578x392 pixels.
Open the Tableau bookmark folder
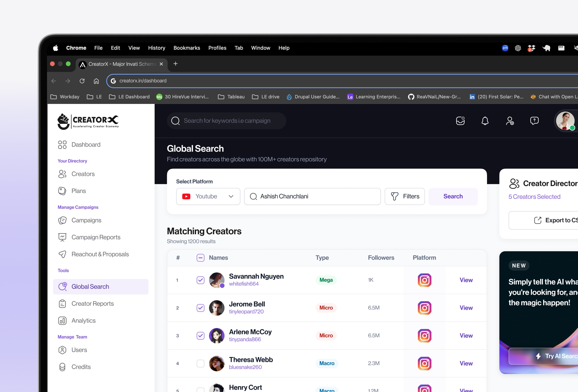tap(231, 97)
